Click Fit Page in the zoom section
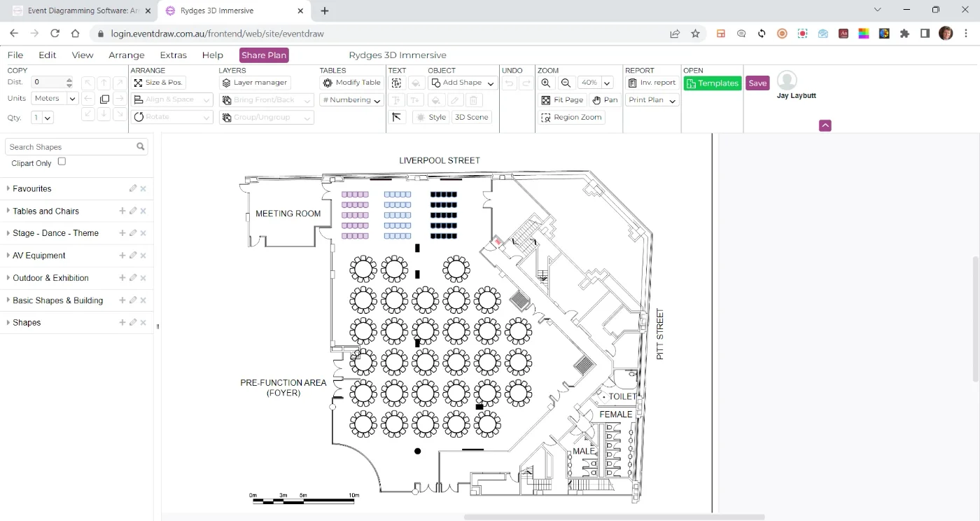The width and height of the screenshot is (980, 521). pyautogui.click(x=562, y=100)
